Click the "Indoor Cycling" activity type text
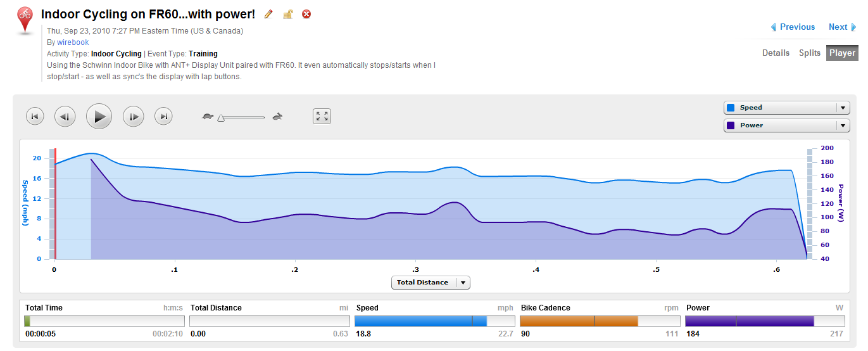 click(x=116, y=54)
